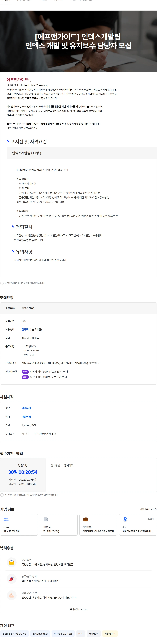Click the 5호선 badge beside 마곡역
The width and height of the screenshot is (157, 644).
coord(25,372)
